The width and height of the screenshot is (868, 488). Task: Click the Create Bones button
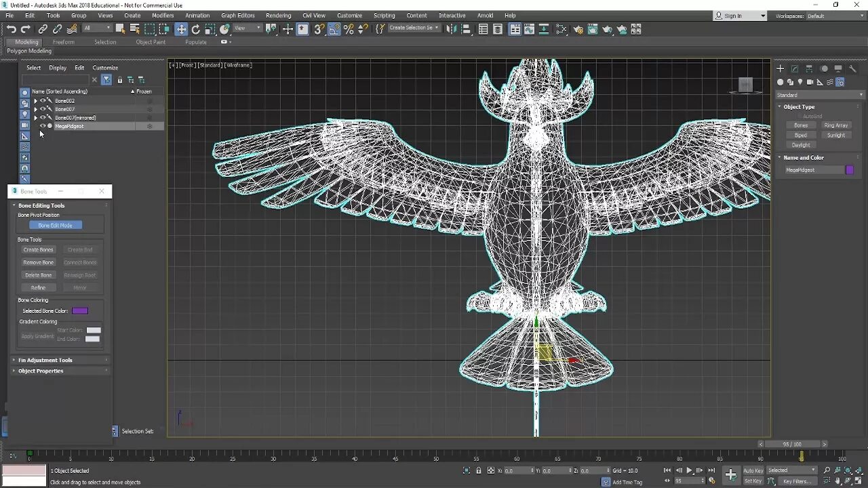pyautogui.click(x=38, y=249)
